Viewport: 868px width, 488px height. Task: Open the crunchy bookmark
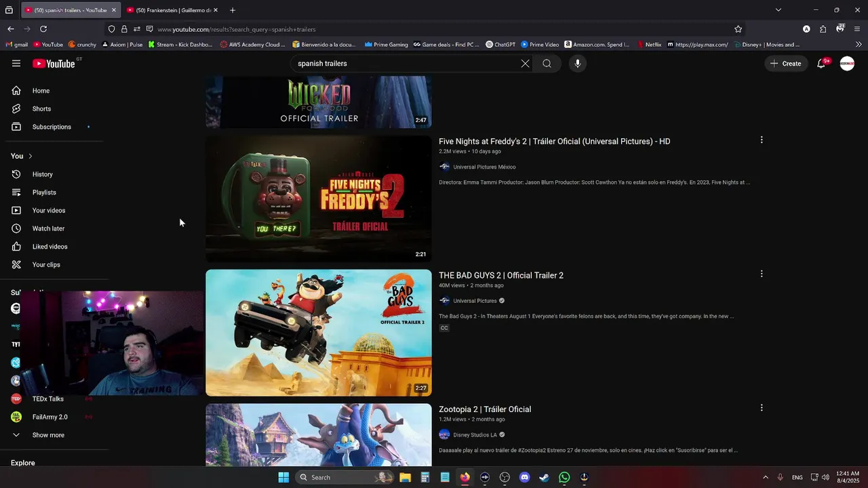point(82,45)
